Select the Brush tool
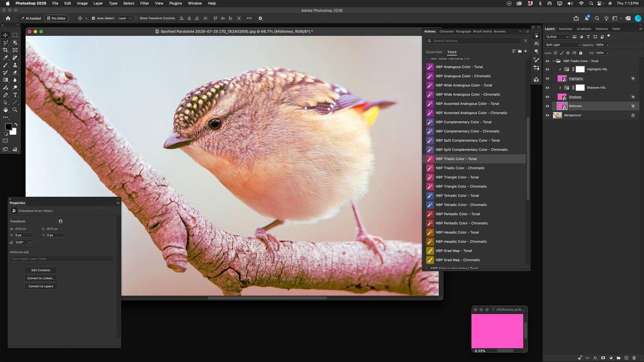 click(x=5, y=65)
